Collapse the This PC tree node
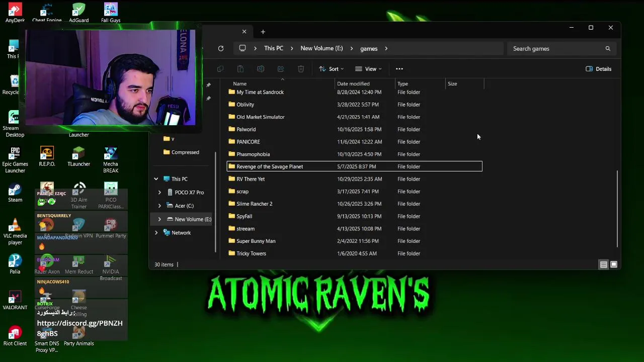Image resolution: width=644 pixels, height=362 pixels. pyautogui.click(x=156, y=179)
